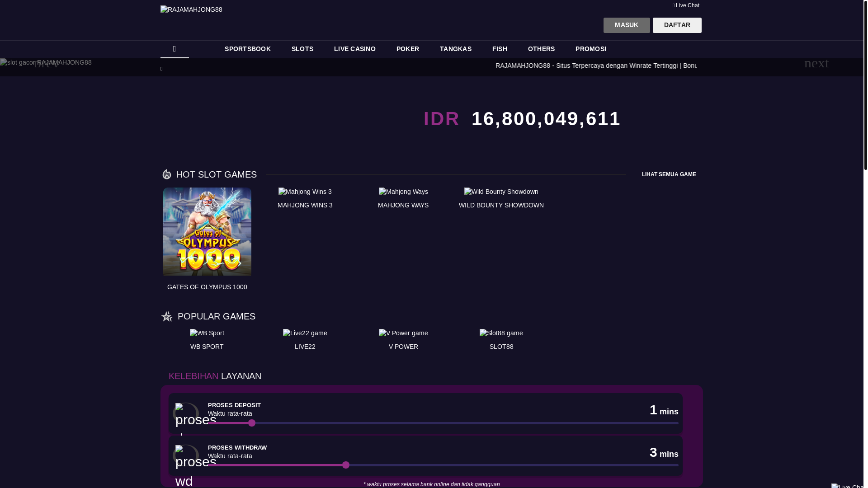This screenshot has width=868, height=488.
Task: Click the 1 mins deposit time
Action: pos(664,410)
